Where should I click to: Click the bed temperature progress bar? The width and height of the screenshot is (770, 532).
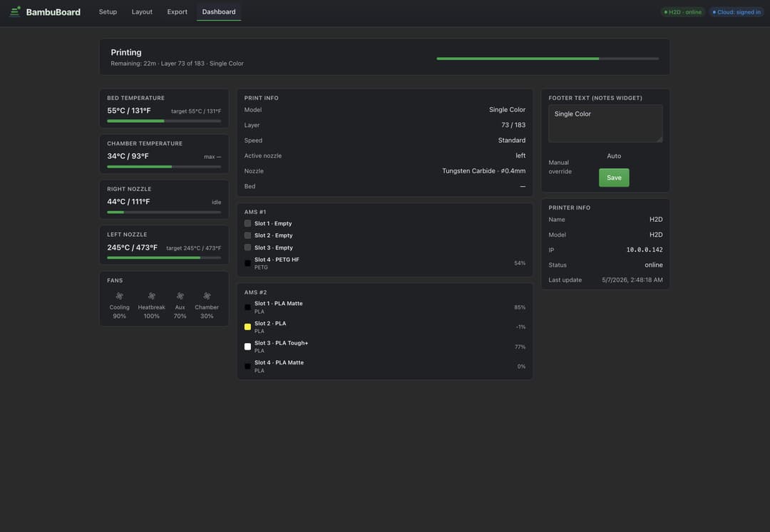(x=164, y=121)
